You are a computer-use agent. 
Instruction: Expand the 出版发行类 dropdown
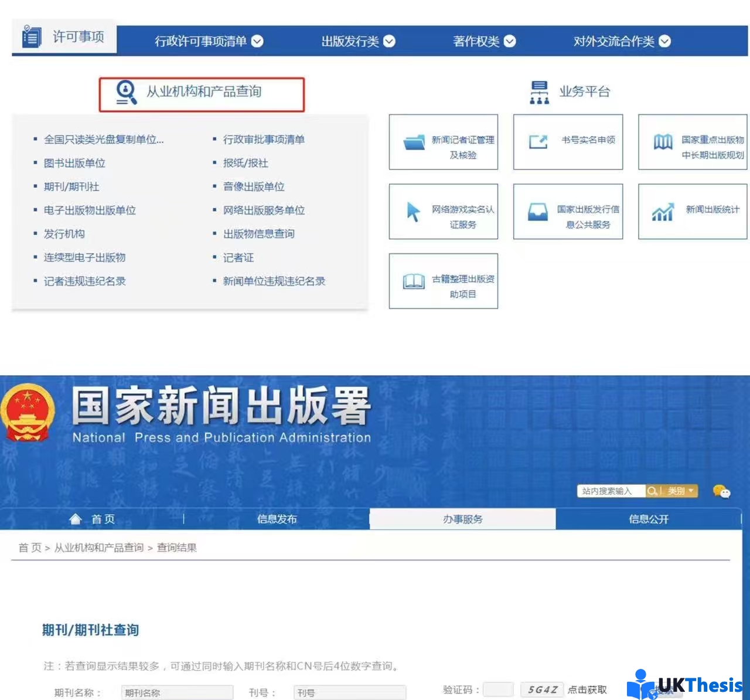coord(390,41)
